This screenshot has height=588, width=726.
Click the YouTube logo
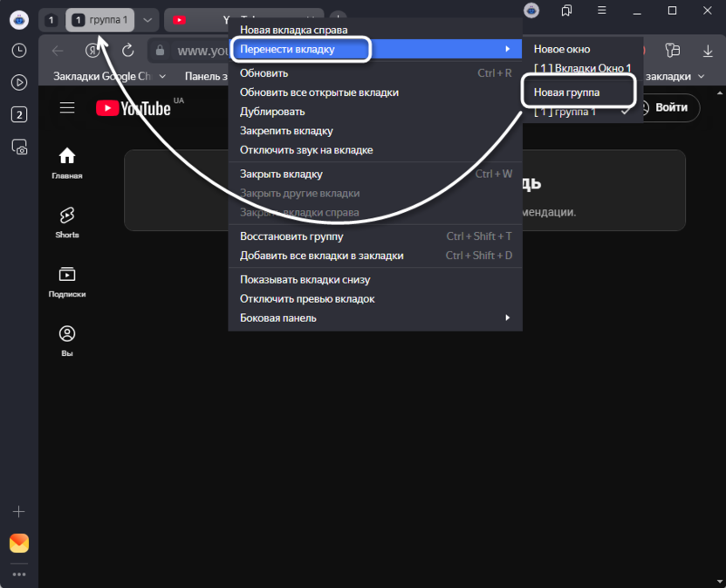click(x=134, y=108)
